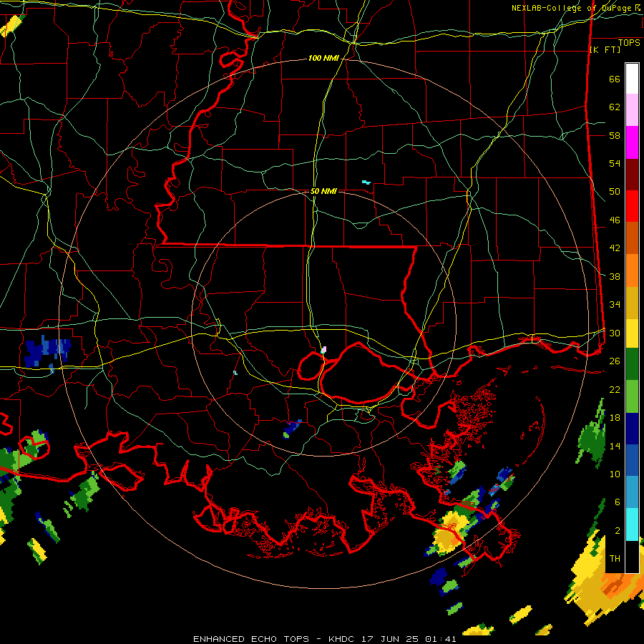This screenshot has width=644, height=644.
Task: Click the '66' legend value
Action: pyautogui.click(x=615, y=79)
